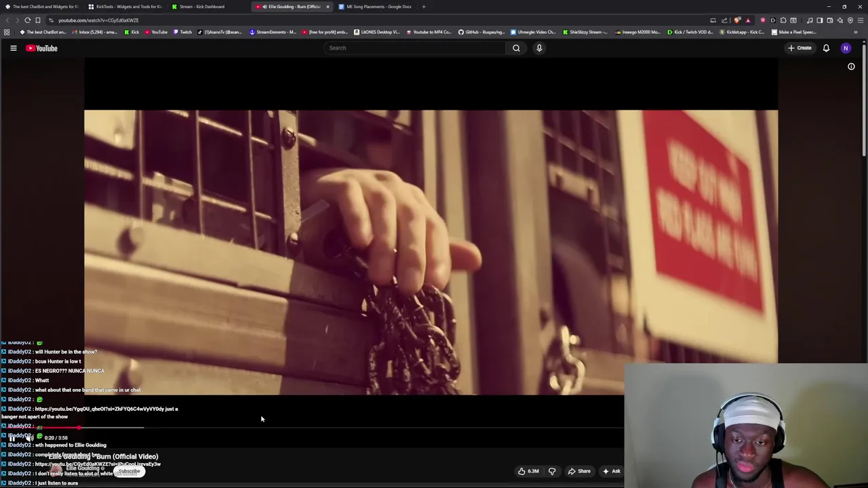Click the share page icon in address bar

pos(724,20)
